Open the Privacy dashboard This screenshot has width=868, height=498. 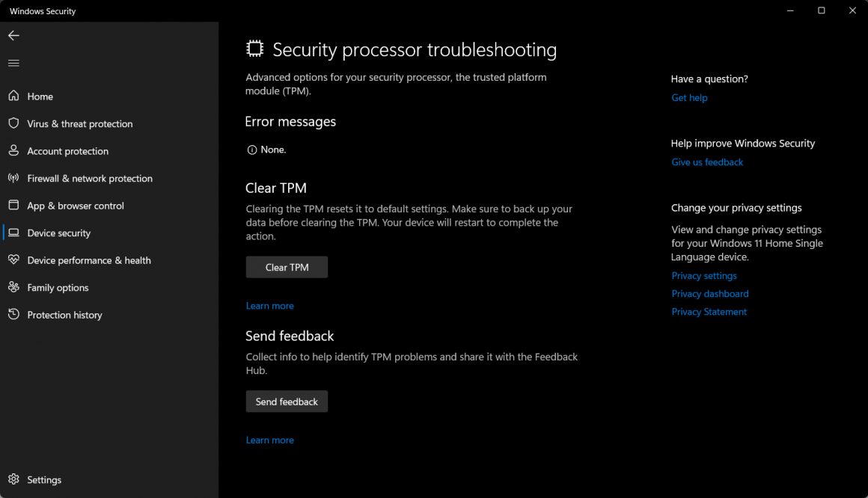(709, 293)
